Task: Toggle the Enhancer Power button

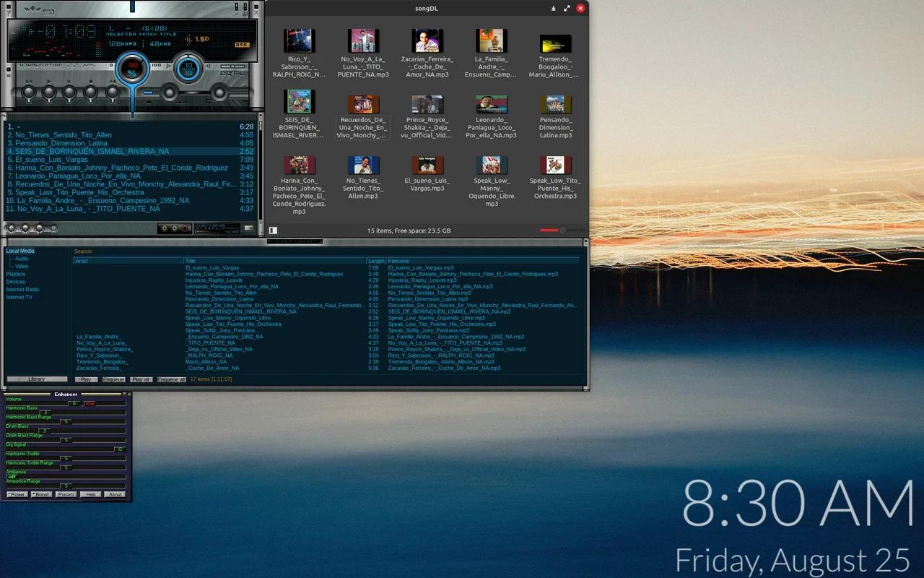Action: (17, 494)
